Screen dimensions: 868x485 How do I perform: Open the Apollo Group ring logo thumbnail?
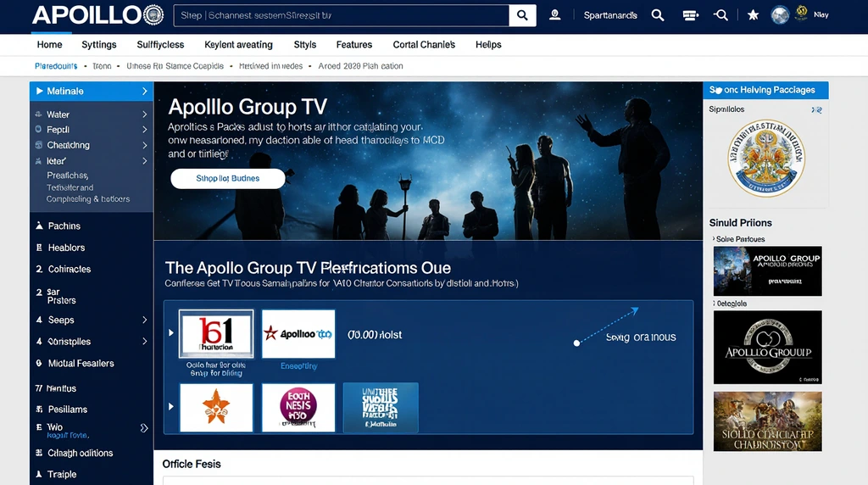(x=767, y=347)
